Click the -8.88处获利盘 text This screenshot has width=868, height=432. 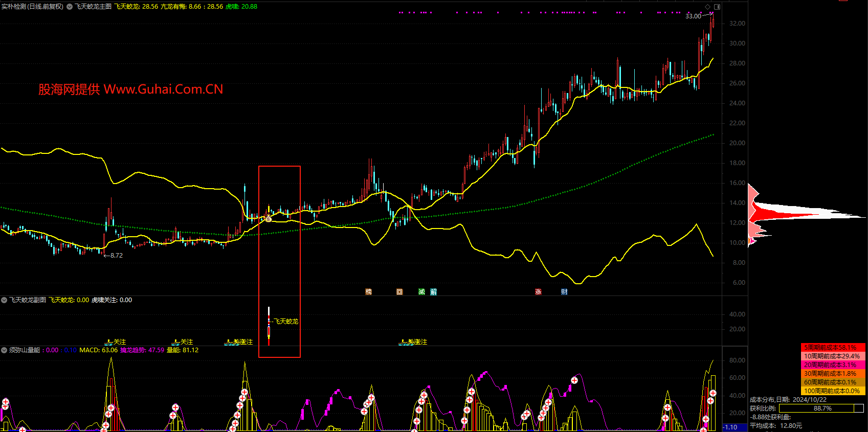tap(770, 417)
